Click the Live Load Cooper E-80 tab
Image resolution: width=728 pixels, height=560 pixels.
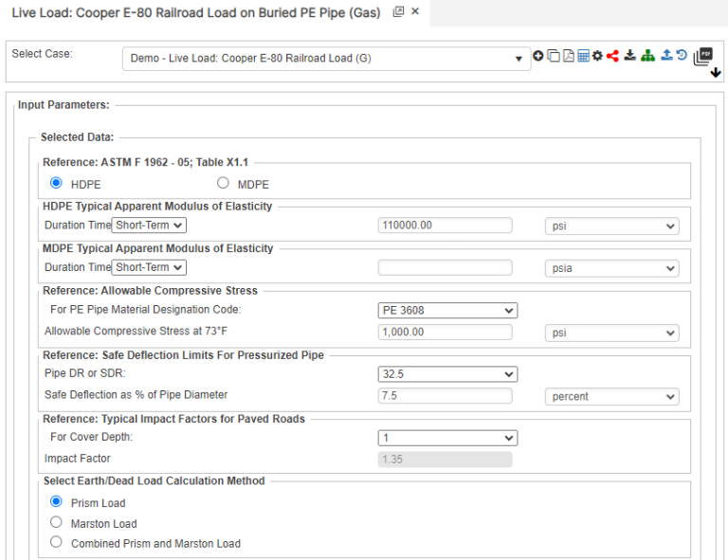tap(195, 12)
